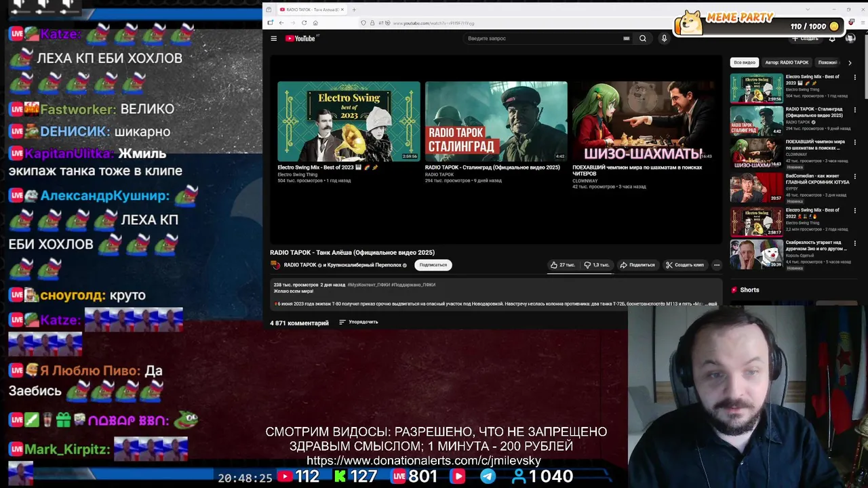Viewport: 868px width, 488px height.
Task: Open ШИЗО-ШАХМАТЫ end-screen video thumbnail
Action: tap(643, 121)
